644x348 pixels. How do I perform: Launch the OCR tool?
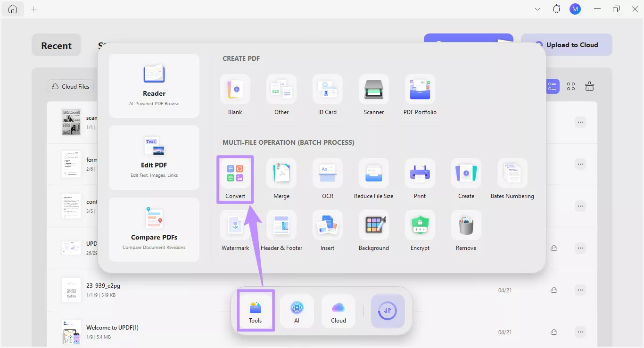(328, 179)
